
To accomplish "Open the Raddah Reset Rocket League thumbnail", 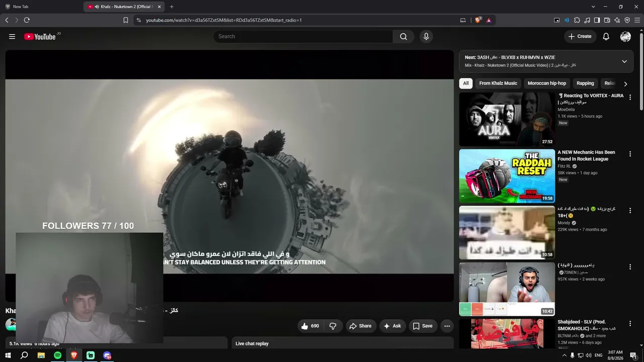I will pyautogui.click(x=507, y=176).
